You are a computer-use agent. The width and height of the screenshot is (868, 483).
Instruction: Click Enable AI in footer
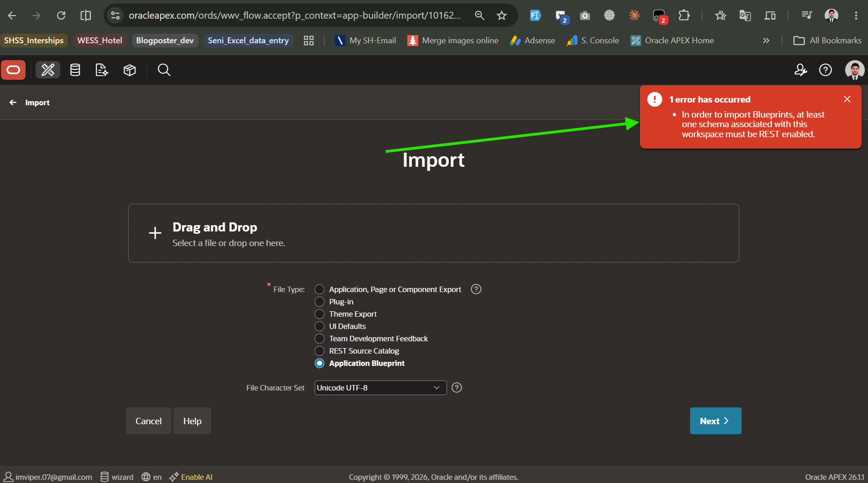coord(191,477)
